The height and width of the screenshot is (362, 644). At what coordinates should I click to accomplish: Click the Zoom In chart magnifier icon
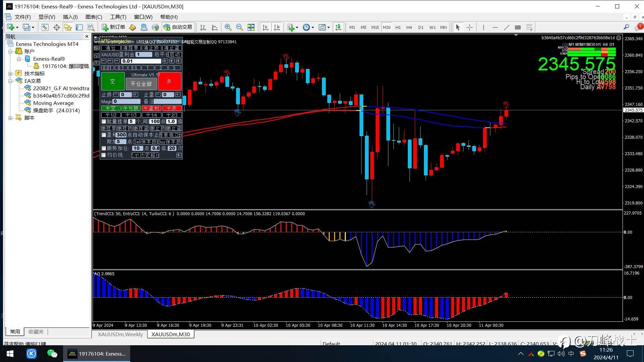pyautogui.click(x=228, y=27)
